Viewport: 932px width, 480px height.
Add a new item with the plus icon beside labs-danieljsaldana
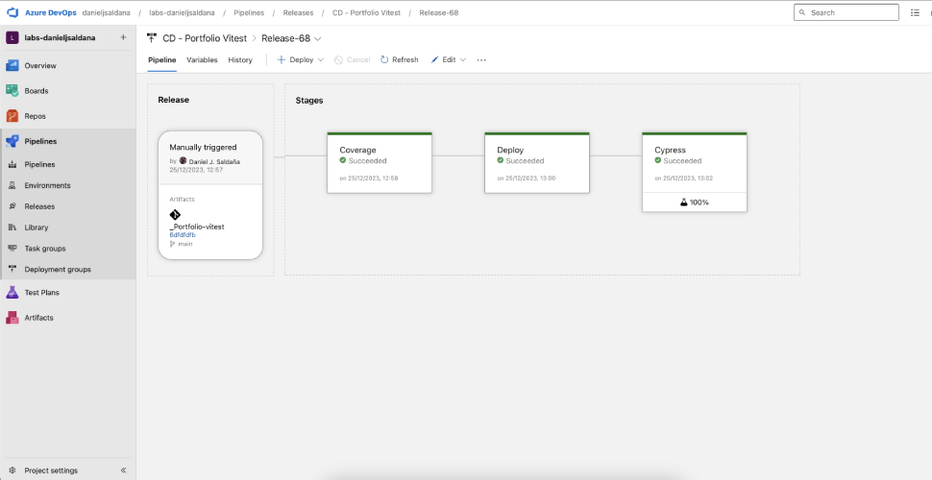click(123, 37)
